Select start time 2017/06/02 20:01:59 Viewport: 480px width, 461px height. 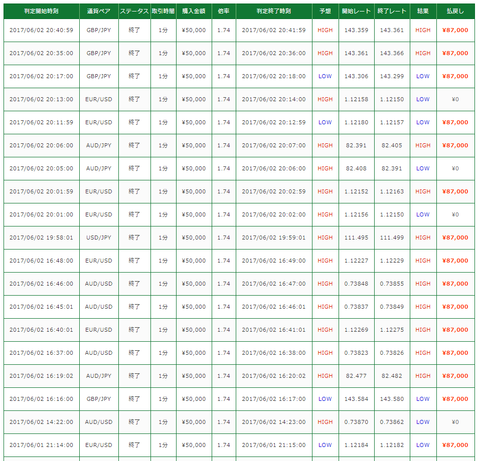[x=41, y=191]
